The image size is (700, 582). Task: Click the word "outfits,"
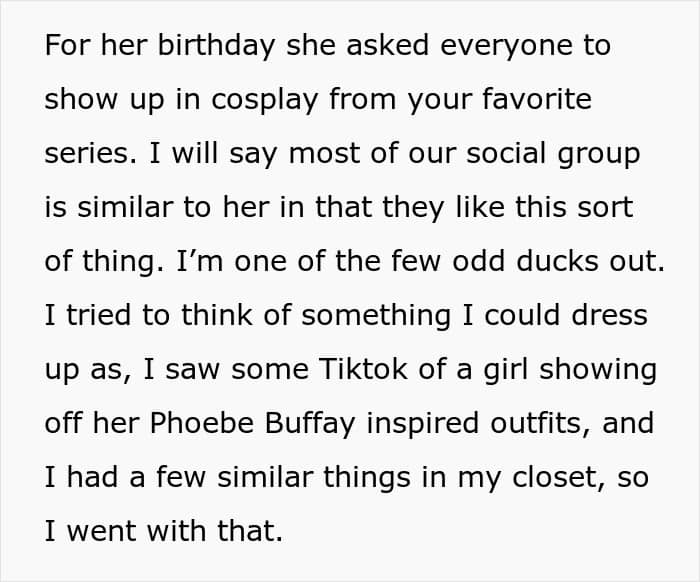[x=541, y=423]
